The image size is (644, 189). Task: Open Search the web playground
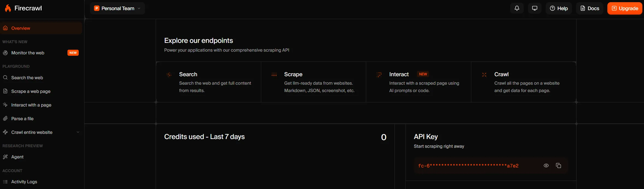coord(41,78)
